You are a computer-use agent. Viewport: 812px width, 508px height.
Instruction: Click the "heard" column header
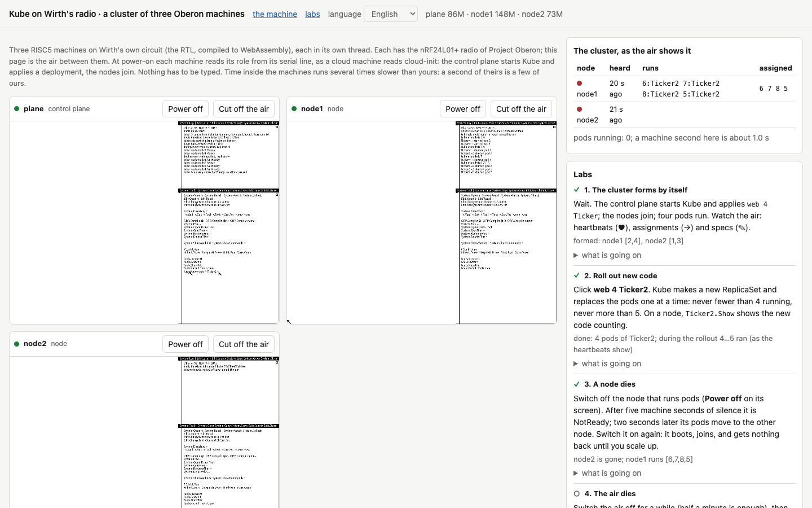pyautogui.click(x=620, y=68)
